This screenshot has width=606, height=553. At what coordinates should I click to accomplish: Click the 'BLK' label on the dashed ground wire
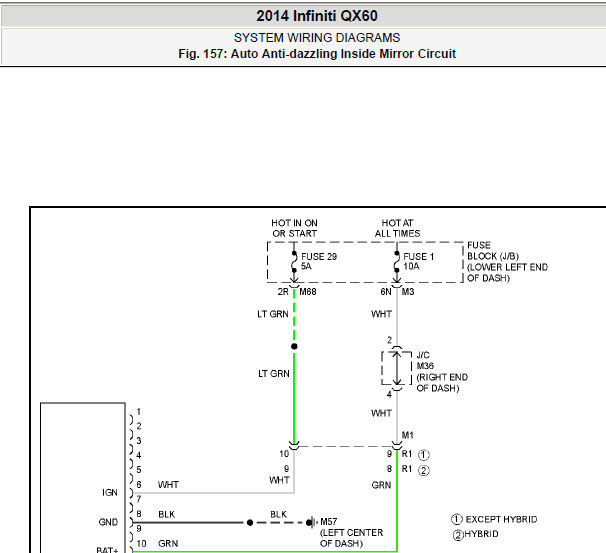(279, 514)
